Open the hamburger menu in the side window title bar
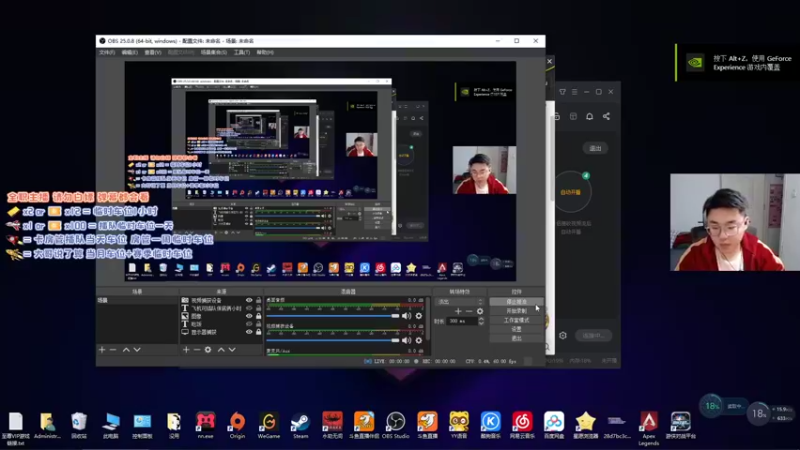 [x=574, y=92]
